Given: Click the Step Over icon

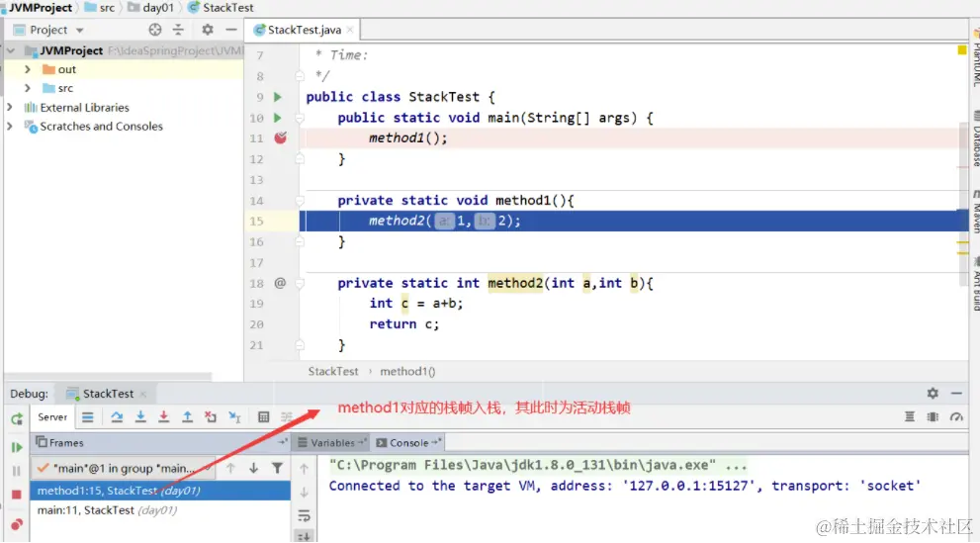Looking at the screenshot, I should [117, 416].
